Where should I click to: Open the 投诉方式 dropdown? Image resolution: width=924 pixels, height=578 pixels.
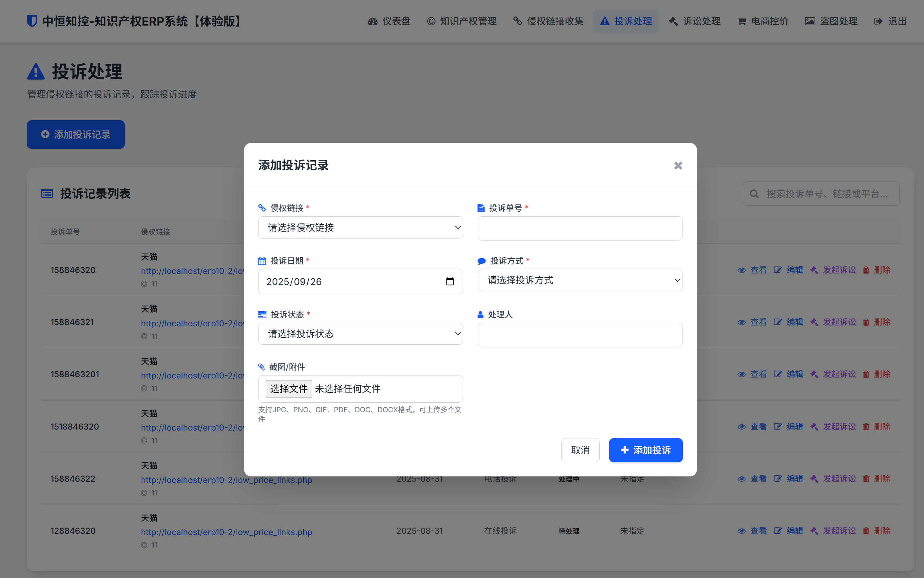coord(580,280)
